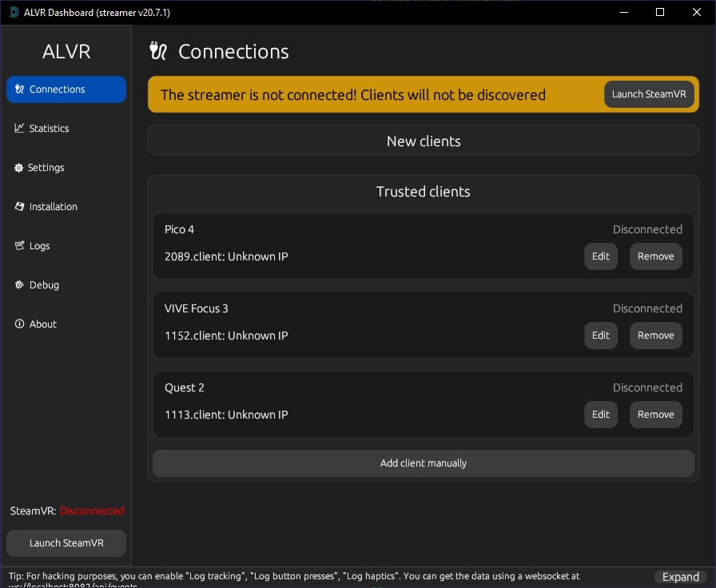Remove the VIVE Focus 3 client
The image size is (716, 588).
pos(655,336)
